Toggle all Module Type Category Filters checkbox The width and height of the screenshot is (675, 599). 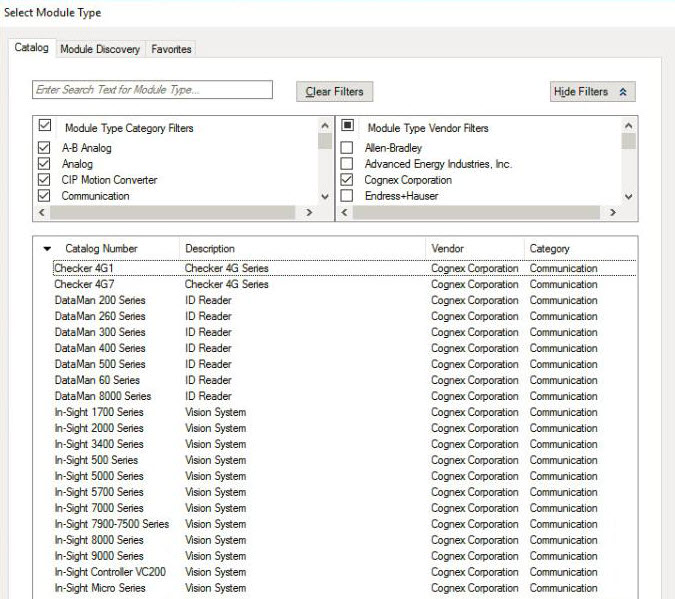(x=43, y=127)
